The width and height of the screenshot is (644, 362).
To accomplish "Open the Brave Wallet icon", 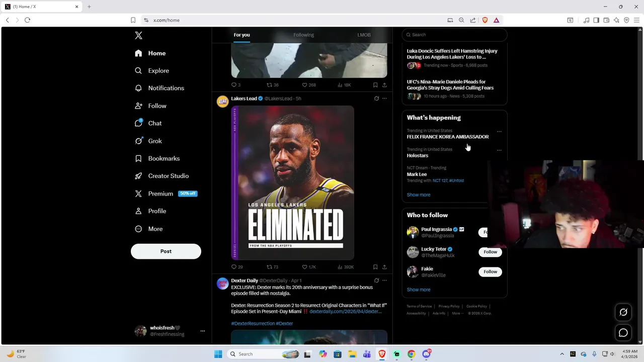I will click(606, 20).
